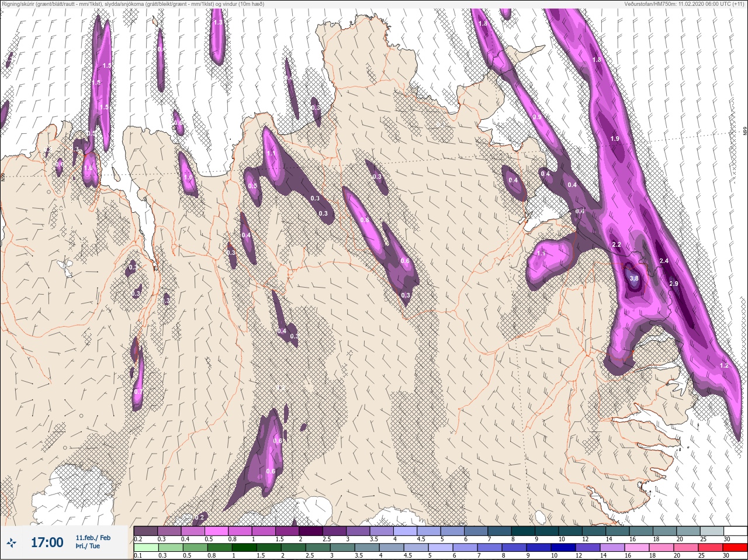Image resolution: width=748 pixels, height=560 pixels.
Task: Click the 2.4 snowfall value on the map
Action: click(664, 261)
